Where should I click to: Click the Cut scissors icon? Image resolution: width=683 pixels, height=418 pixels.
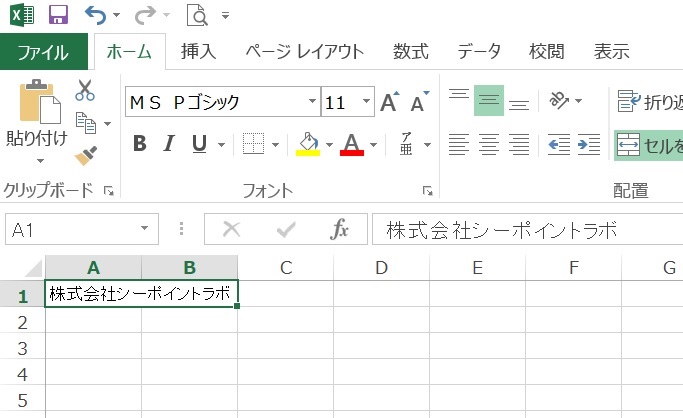pos(85,91)
